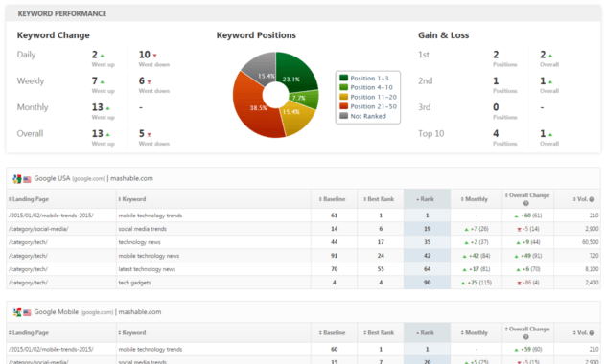Click the US flag beside Google Mobile

27,313
